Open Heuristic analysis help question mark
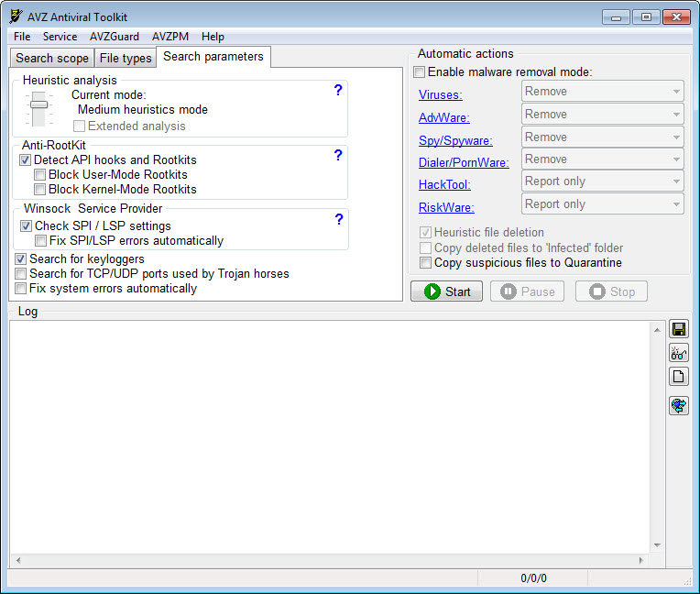This screenshot has width=700, height=594. (338, 90)
